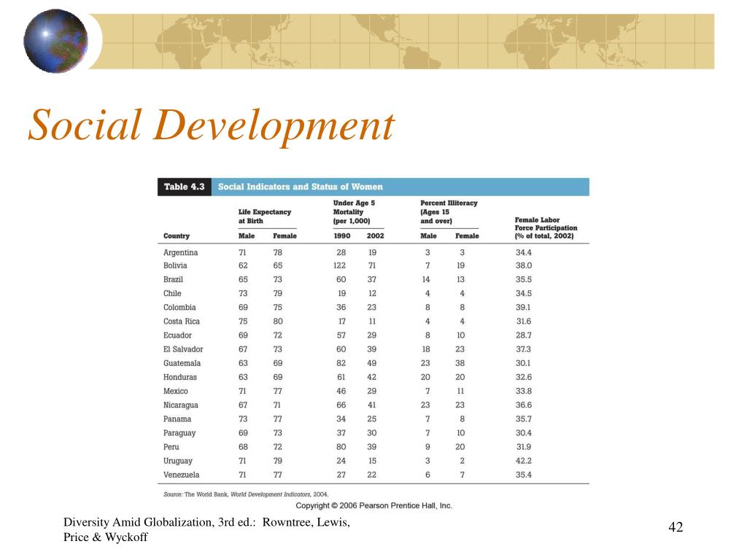The image size is (747, 560).
Task: Select the 'Uruguay' row label
Action: click(x=178, y=461)
